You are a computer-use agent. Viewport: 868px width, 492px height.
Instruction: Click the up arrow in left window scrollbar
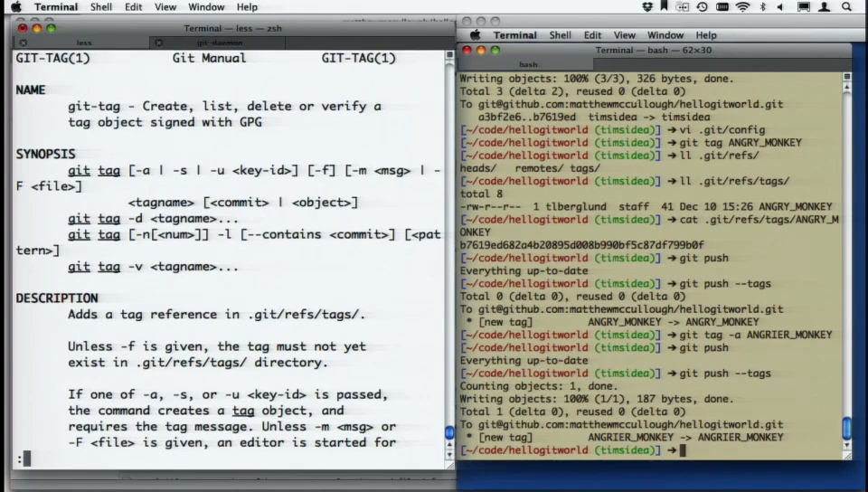click(x=449, y=444)
